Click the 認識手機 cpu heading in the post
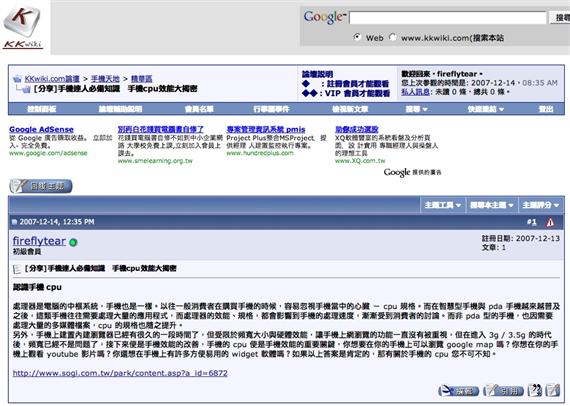570x406 pixels. 37,287
